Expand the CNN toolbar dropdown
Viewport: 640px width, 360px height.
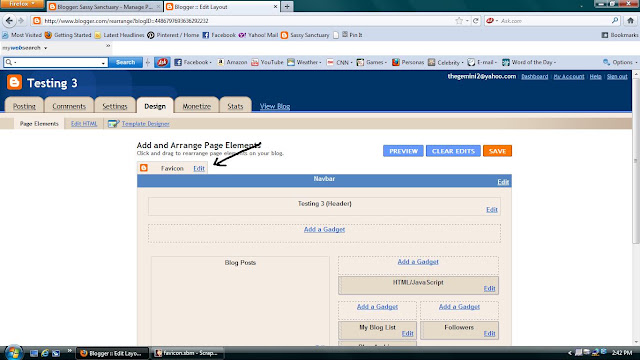351,62
